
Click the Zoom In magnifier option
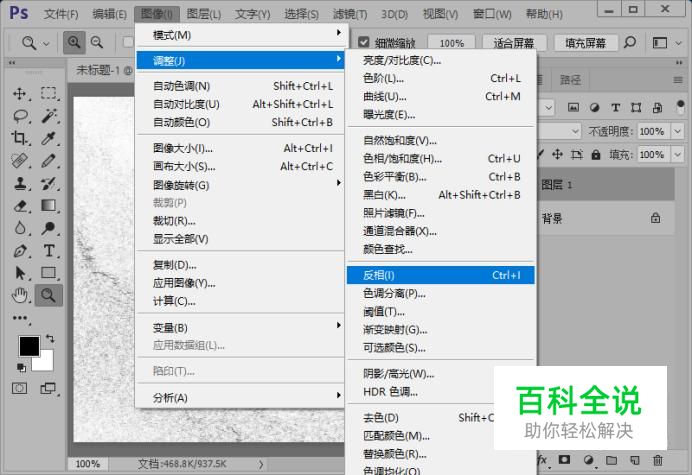tap(74, 42)
